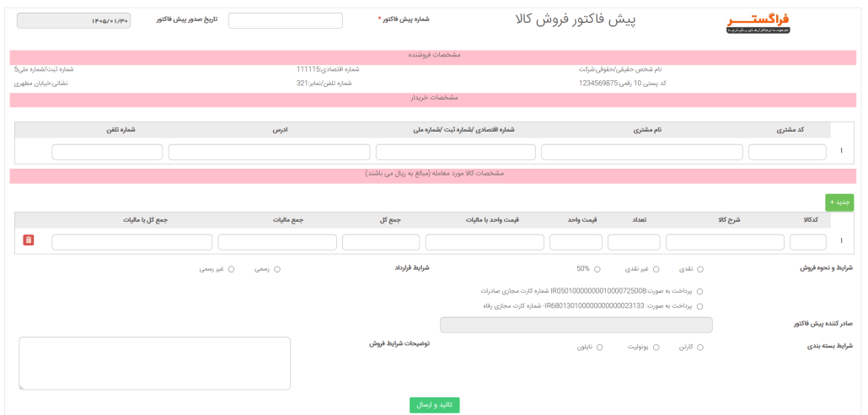Image resolution: width=868 pixels, height=415 pixels.
Task: Select the نقدی (cash) sale radio button
Action: coord(700,269)
